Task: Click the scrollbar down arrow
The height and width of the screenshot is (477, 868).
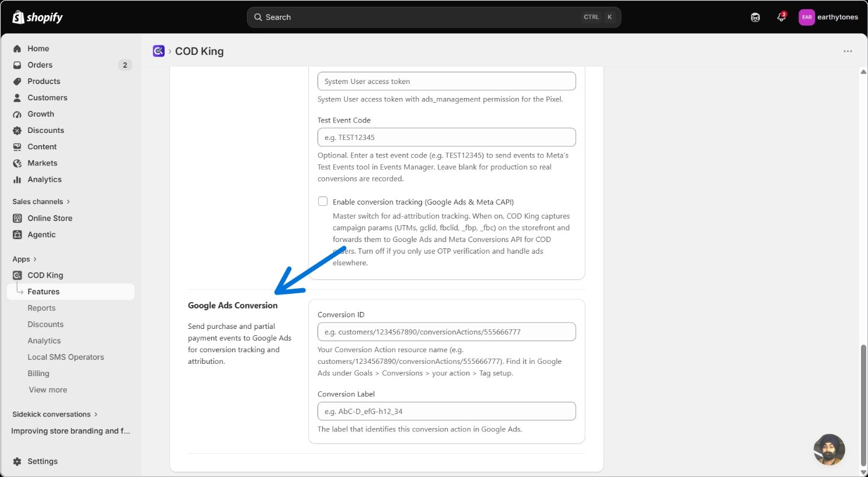Action: point(863,472)
